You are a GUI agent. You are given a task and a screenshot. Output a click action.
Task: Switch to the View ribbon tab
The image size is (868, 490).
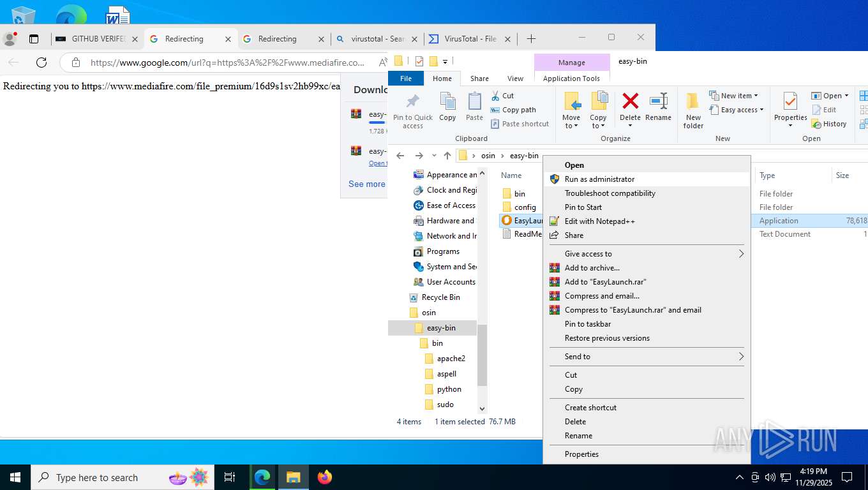[516, 78]
